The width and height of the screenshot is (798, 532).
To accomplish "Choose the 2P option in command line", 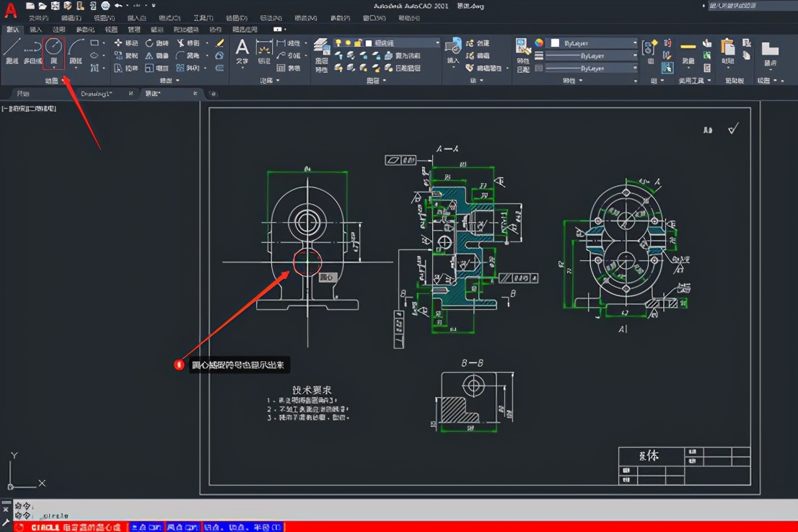I will 184,527.
